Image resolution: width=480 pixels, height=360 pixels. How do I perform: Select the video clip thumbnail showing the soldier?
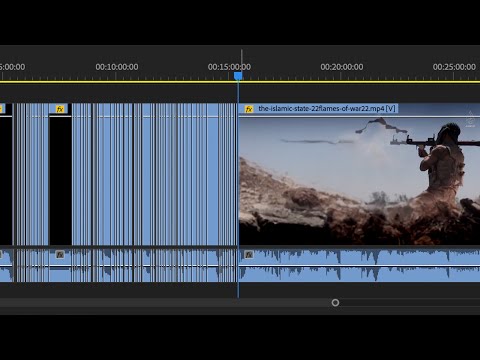(359, 181)
